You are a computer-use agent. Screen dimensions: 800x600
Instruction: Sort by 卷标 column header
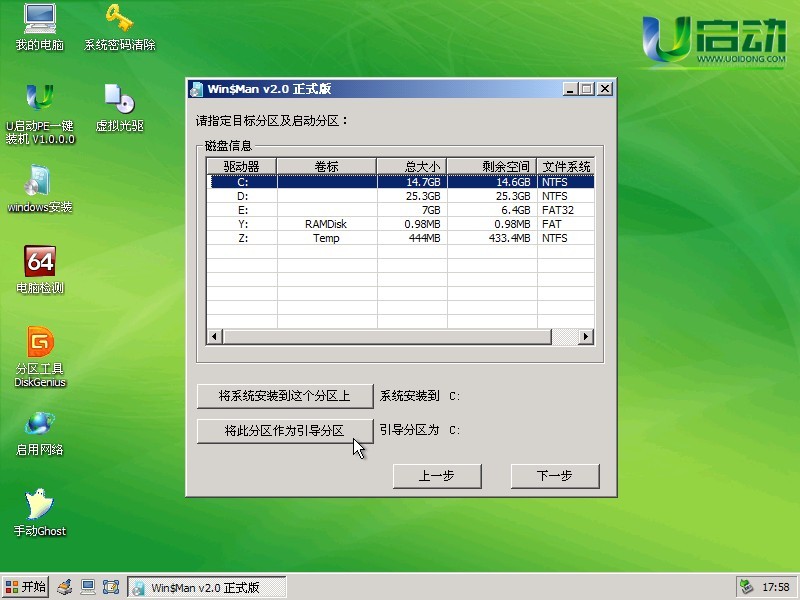pos(327,166)
